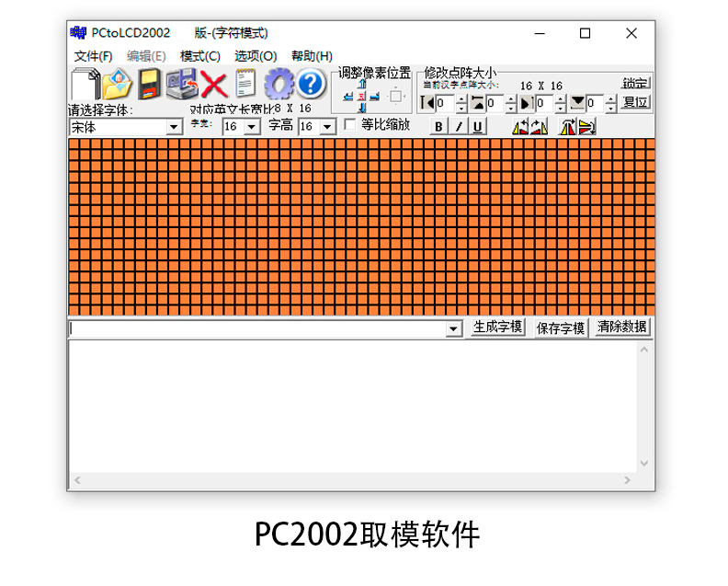Maximize the PCtoLCD2002 window

585,33
